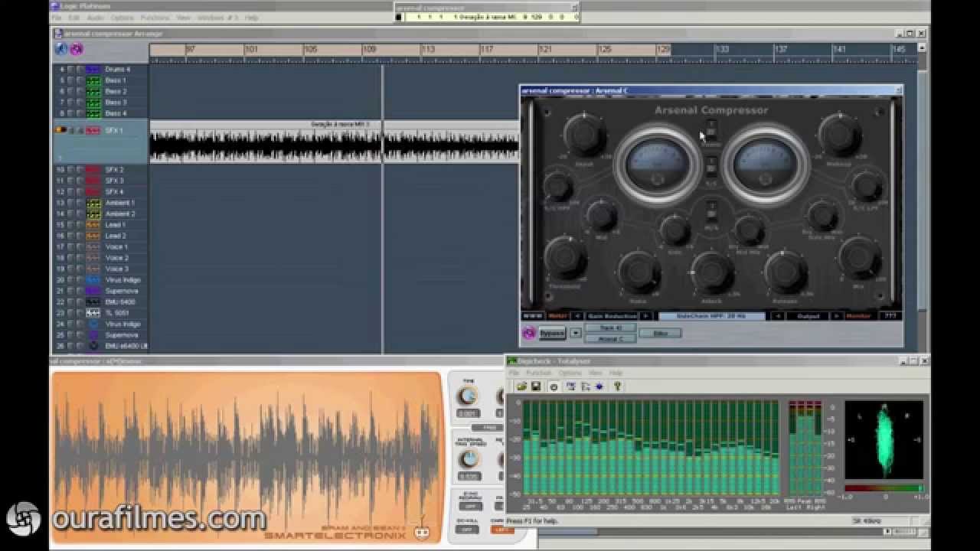
Task: Open the Options menu in Logic Platinum
Action: point(122,17)
